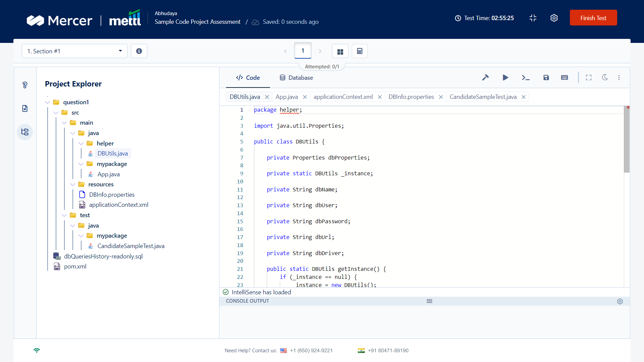Close the DBUtils.java tab

pyautogui.click(x=267, y=97)
